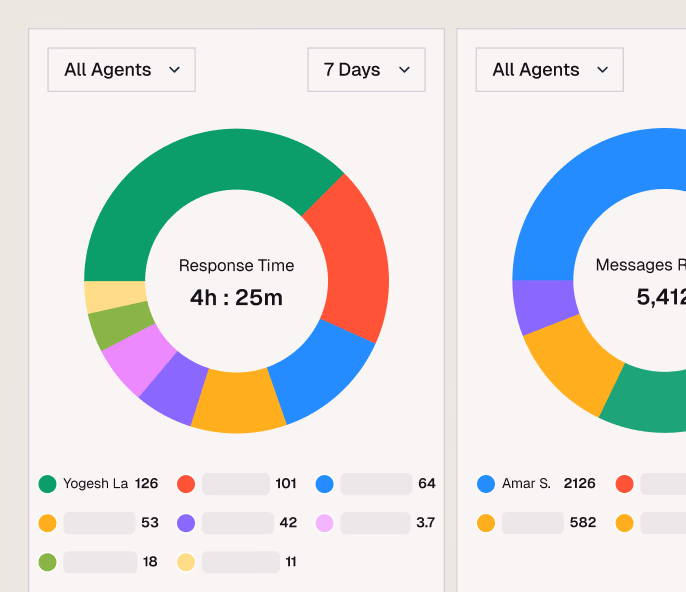The width and height of the screenshot is (686, 592).
Task: Select the pink legend dot valued 3.7
Action: coord(324,523)
